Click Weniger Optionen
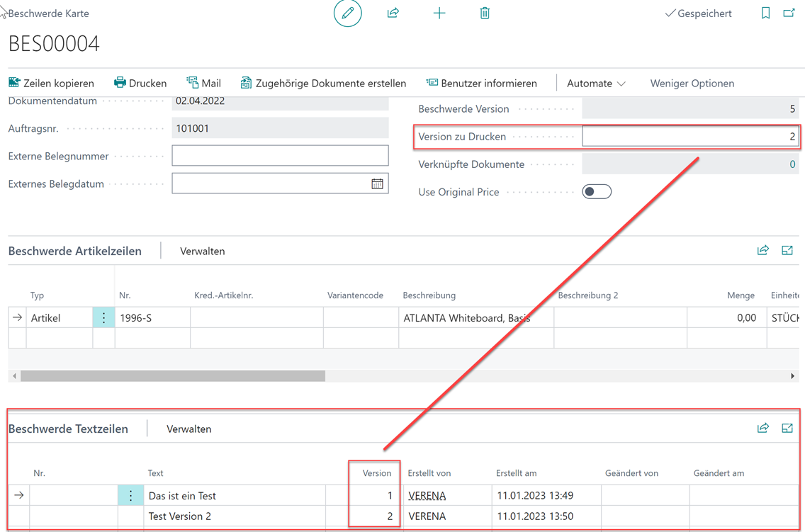The height and width of the screenshot is (532, 805). tap(692, 83)
